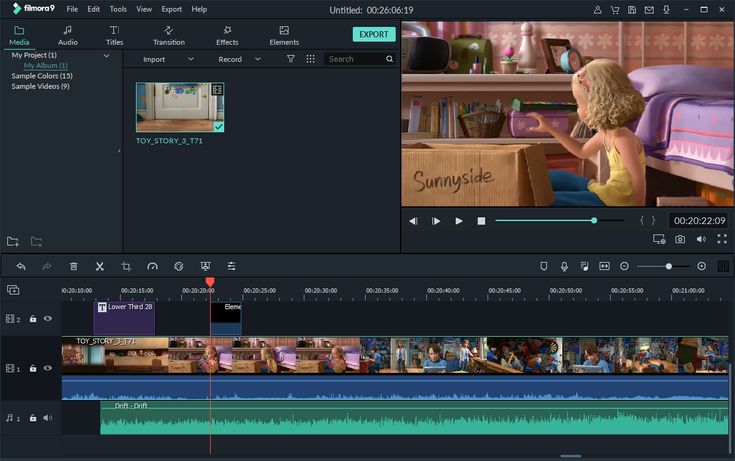This screenshot has height=461, width=735.
Task: Collapse the media sidebar panel arrow
Action: pos(119,151)
